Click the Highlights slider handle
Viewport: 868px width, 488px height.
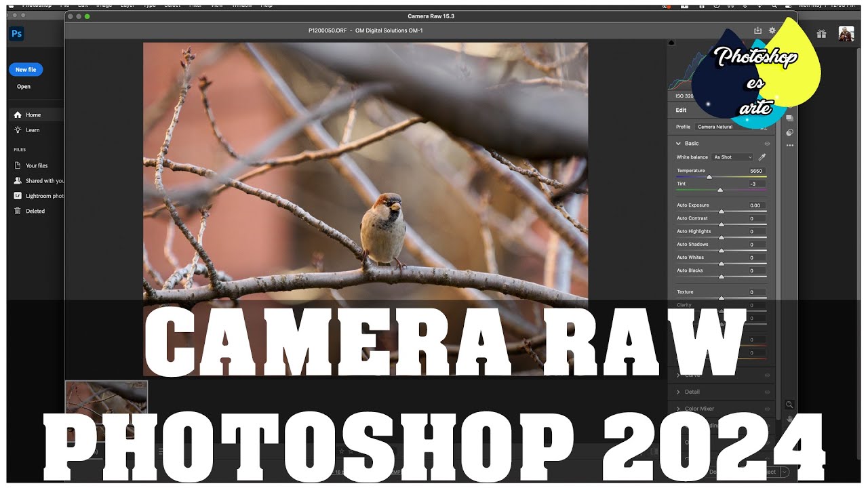tap(722, 237)
